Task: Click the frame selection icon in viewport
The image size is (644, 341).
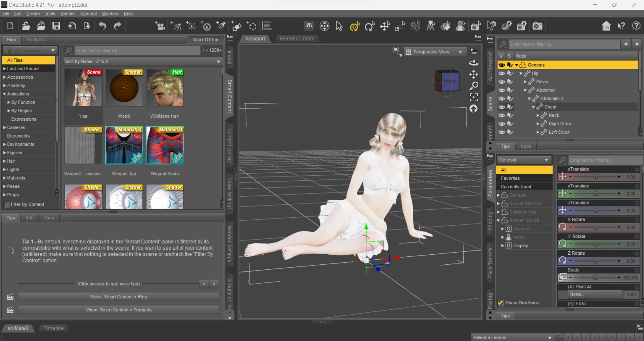Action: click(x=474, y=97)
